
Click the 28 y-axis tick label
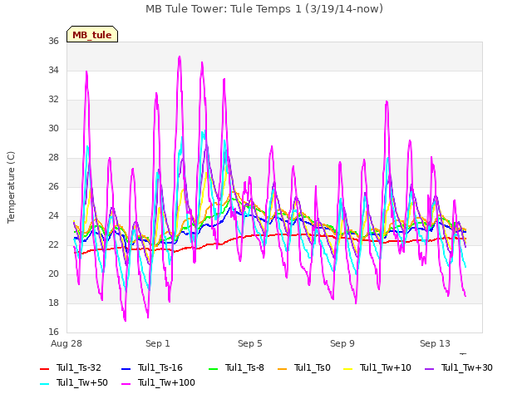(x=53, y=157)
